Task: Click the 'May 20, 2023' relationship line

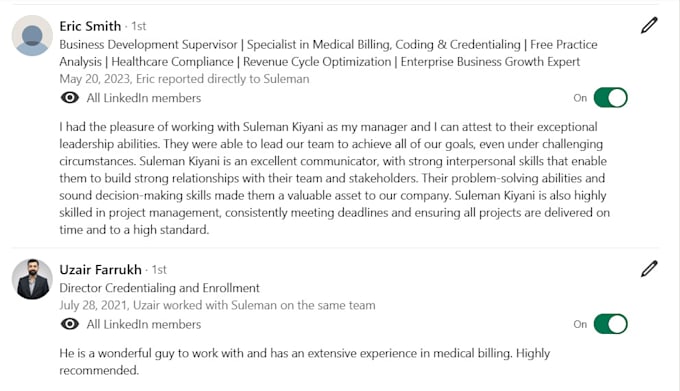Action: tap(184, 79)
